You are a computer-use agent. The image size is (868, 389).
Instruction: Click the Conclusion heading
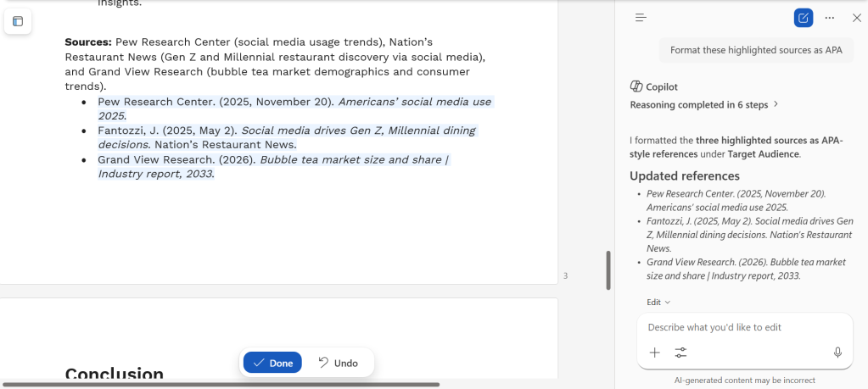(x=114, y=374)
